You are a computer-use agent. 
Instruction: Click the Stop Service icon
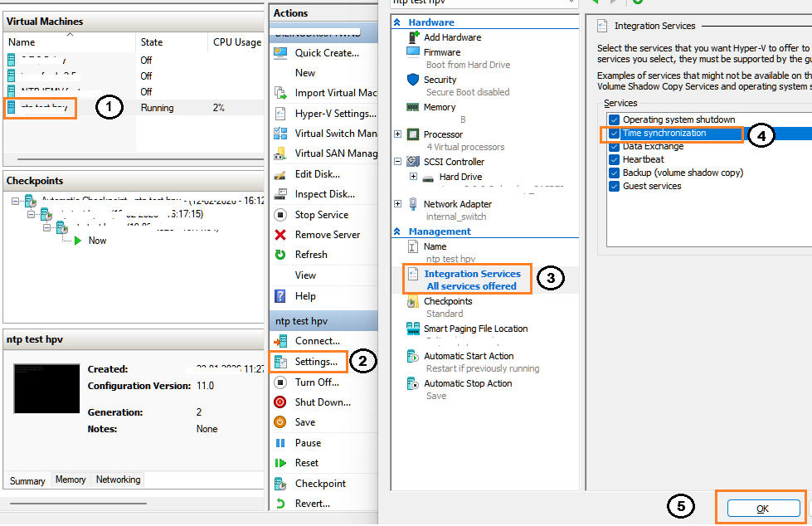280,215
